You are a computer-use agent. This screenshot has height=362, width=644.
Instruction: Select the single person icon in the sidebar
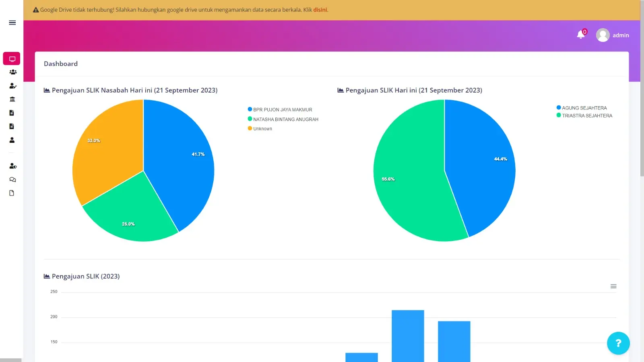click(x=12, y=140)
